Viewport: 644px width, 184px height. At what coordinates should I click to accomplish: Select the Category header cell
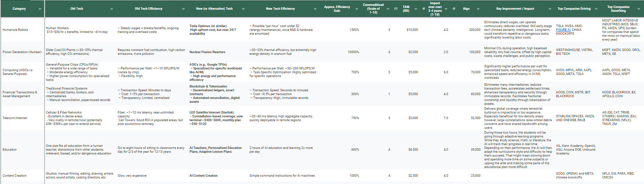(22, 9)
